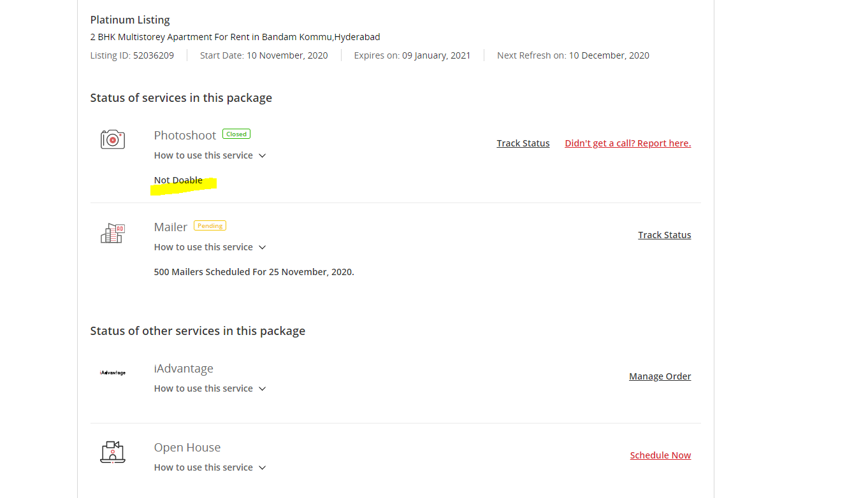The height and width of the screenshot is (498, 868).
Task: Open the Manage Order link for iAdvantage
Action: (660, 376)
